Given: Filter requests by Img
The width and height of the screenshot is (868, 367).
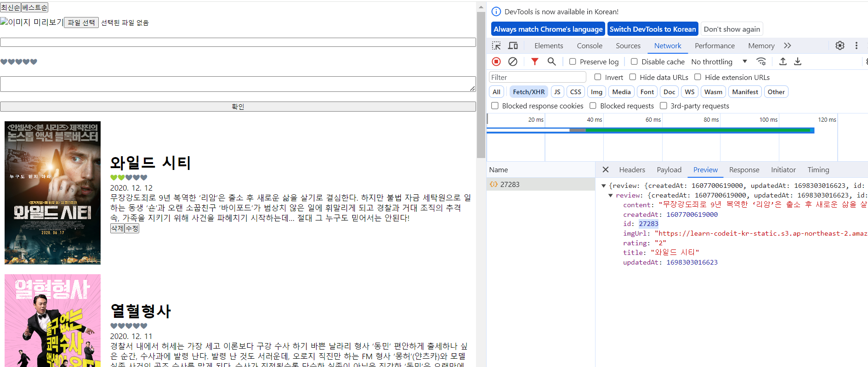Looking at the screenshot, I should coord(596,92).
